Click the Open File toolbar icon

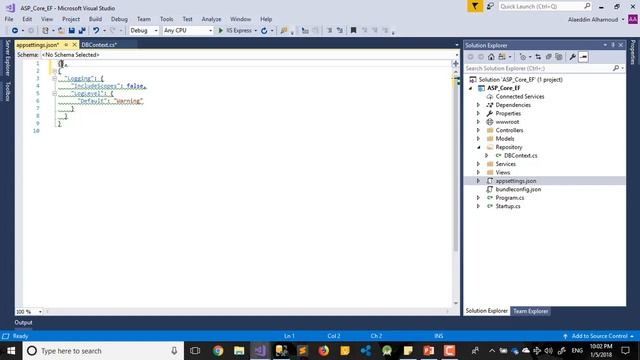(61, 31)
